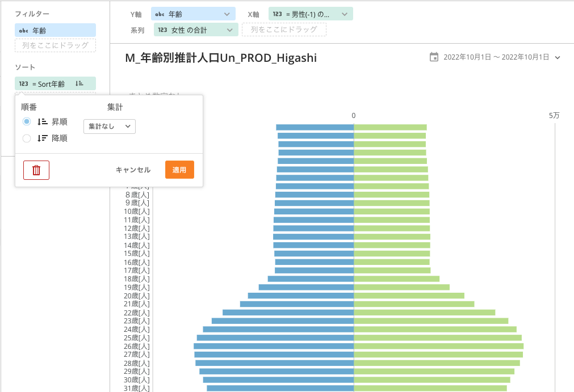Click the calendar icon next to the date range
This screenshot has width=574, height=392.
pyautogui.click(x=434, y=57)
